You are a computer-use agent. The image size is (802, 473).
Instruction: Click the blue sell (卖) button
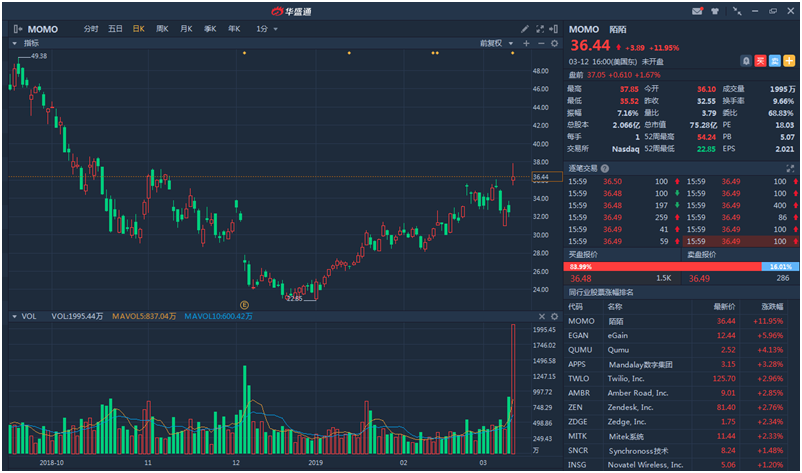coord(774,61)
